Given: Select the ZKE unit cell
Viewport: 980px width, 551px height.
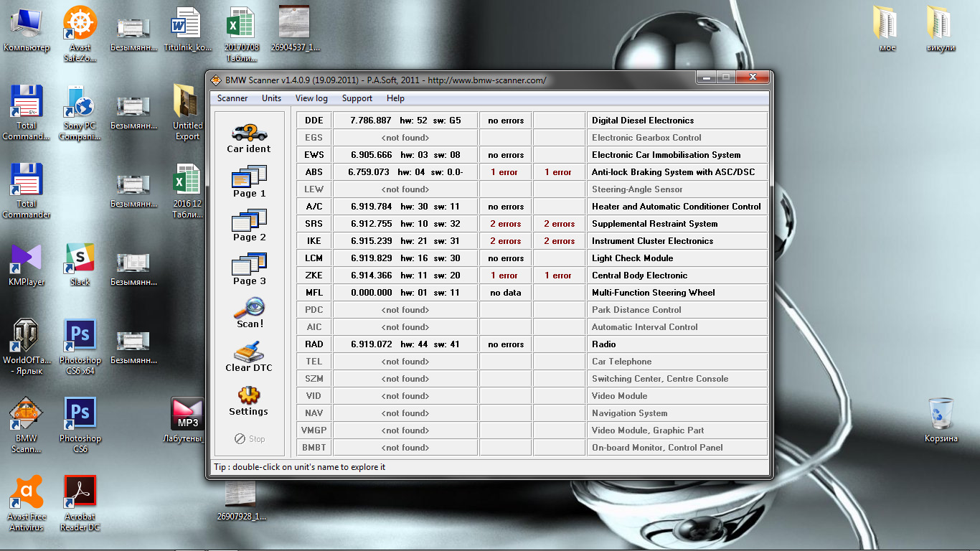Looking at the screenshot, I should tap(314, 275).
